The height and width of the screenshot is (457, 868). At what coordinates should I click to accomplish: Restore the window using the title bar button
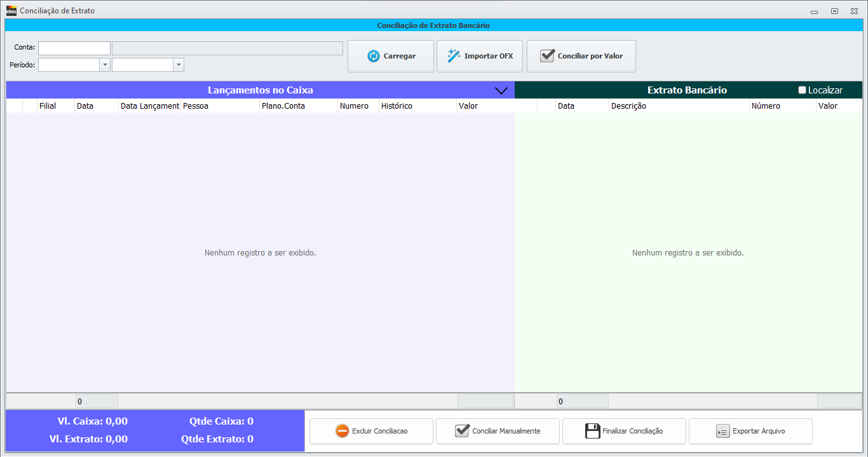click(x=834, y=11)
